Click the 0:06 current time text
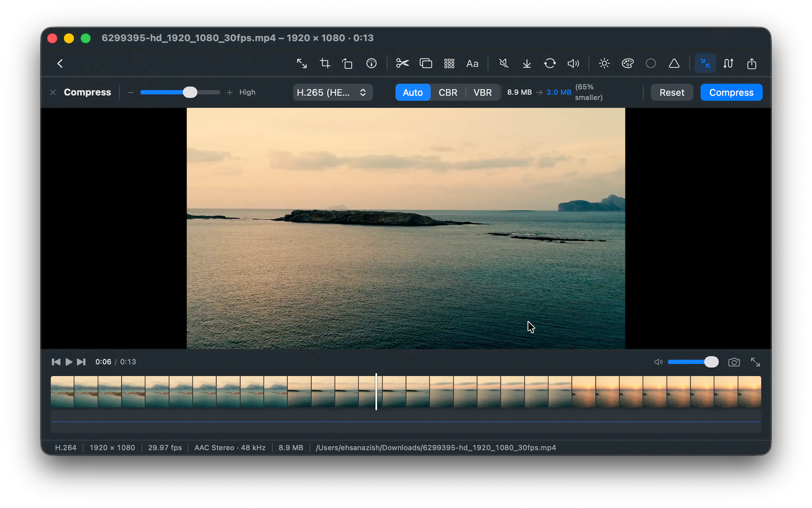812x508 pixels. coord(103,362)
